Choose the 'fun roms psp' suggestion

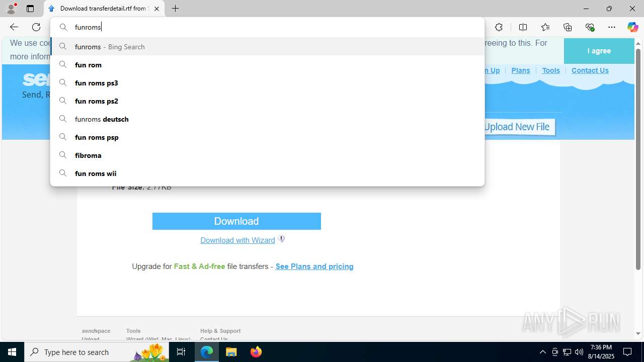coord(267,137)
